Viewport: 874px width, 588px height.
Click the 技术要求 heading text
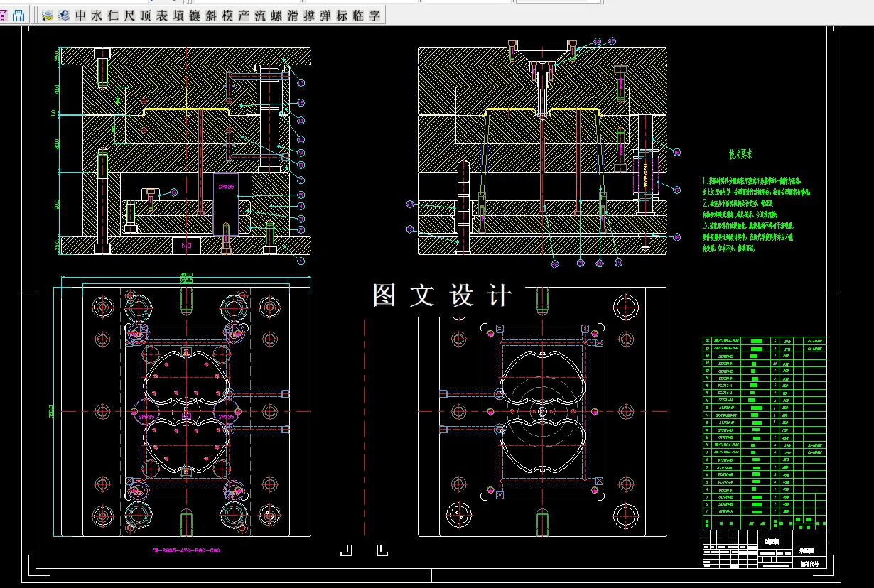point(740,153)
